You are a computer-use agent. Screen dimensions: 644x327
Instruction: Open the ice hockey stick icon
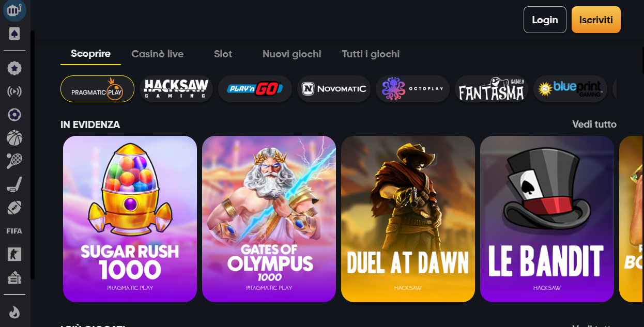(14, 184)
